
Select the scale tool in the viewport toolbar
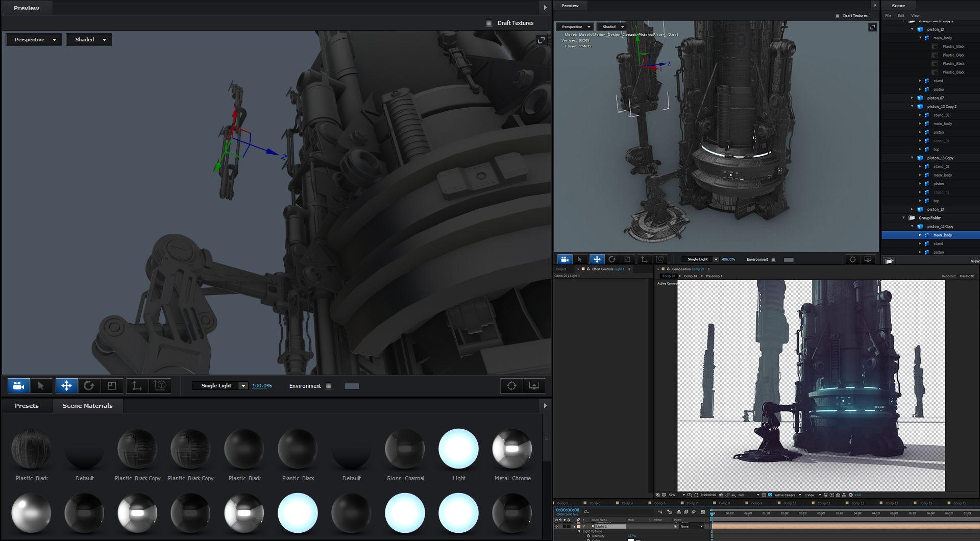[x=112, y=386]
